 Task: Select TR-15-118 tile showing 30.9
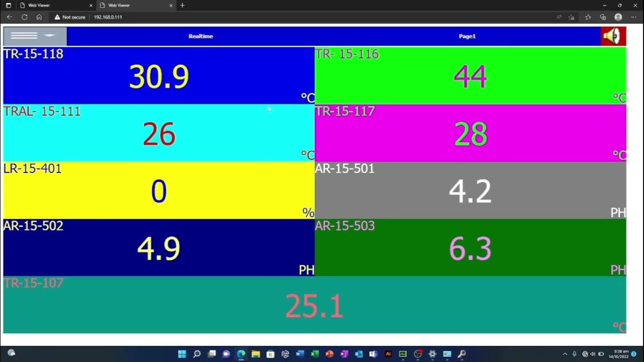[159, 75]
